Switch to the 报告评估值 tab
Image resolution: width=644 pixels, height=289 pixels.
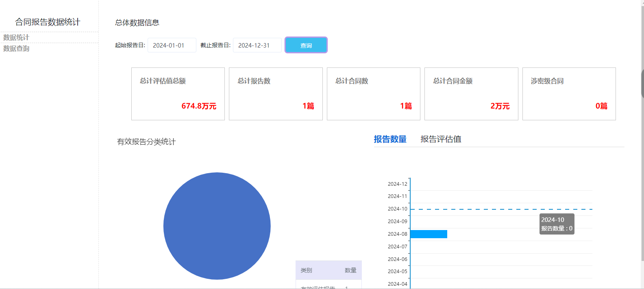click(441, 139)
